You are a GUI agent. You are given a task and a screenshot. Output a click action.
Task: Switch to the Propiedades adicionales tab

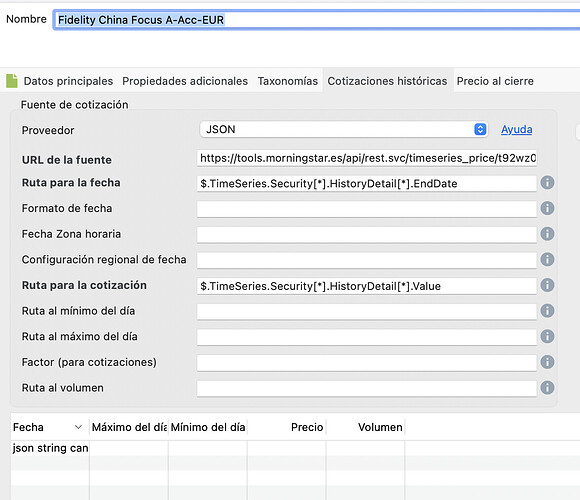coord(185,81)
